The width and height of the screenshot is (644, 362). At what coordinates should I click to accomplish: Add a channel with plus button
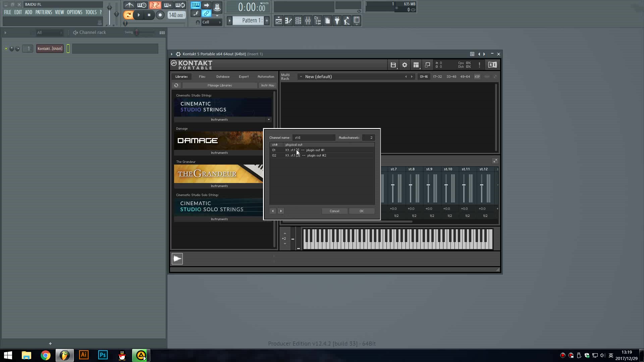[50, 344]
